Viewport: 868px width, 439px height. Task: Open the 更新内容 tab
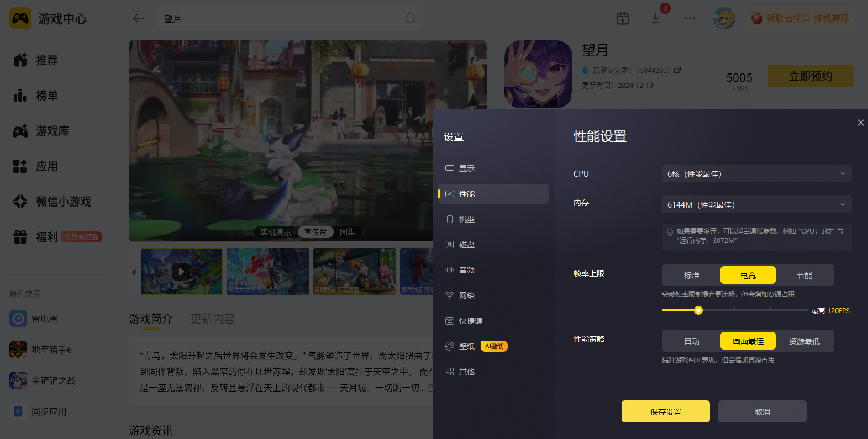tap(213, 319)
